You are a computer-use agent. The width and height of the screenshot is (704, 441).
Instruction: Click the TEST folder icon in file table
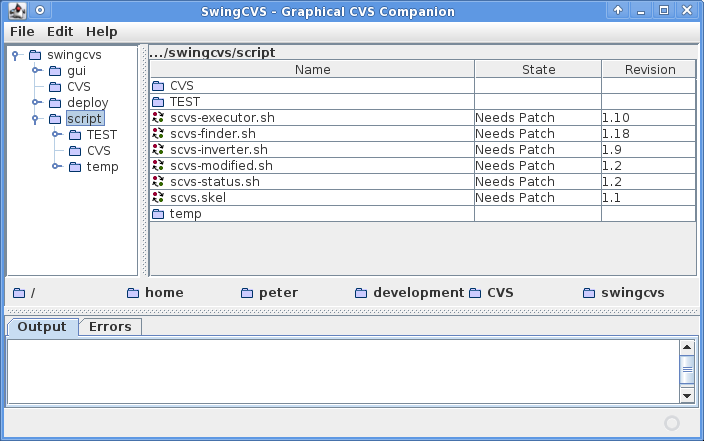click(x=158, y=102)
